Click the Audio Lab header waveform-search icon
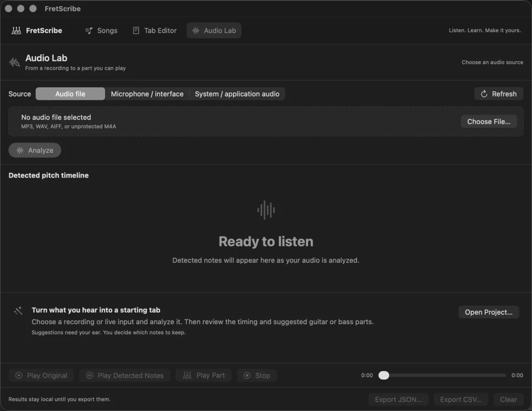The image size is (532, 411). click(15, 62)
